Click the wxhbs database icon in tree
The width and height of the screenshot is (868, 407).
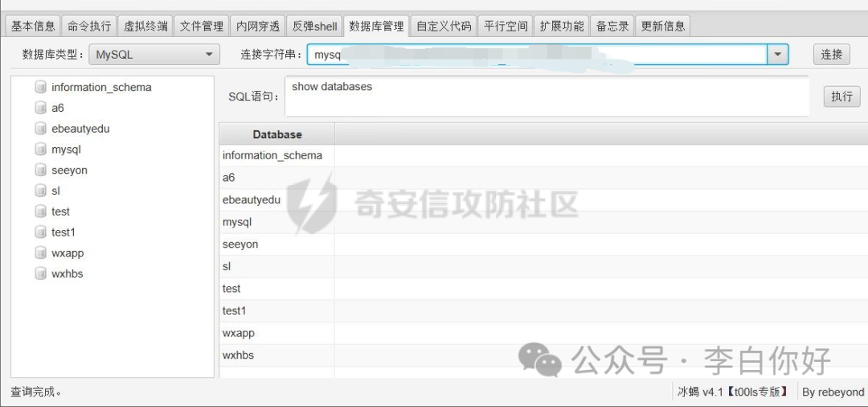[40, 273]
